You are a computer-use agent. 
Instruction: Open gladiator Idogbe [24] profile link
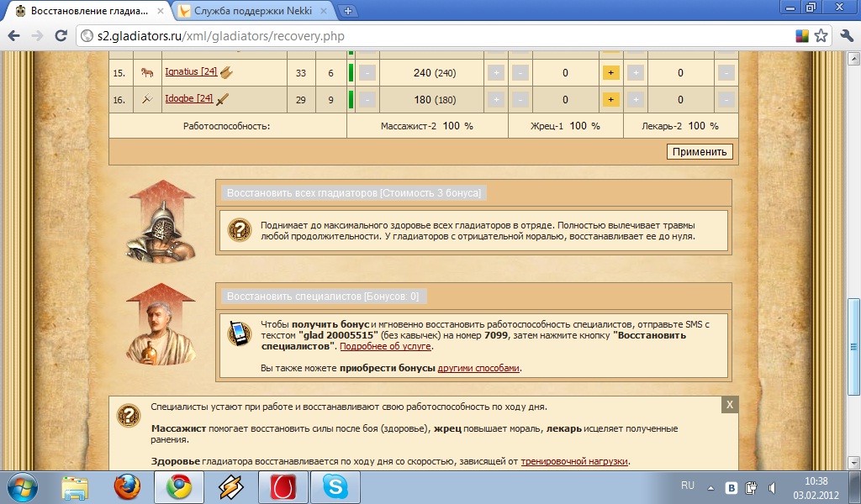point(188,98)
